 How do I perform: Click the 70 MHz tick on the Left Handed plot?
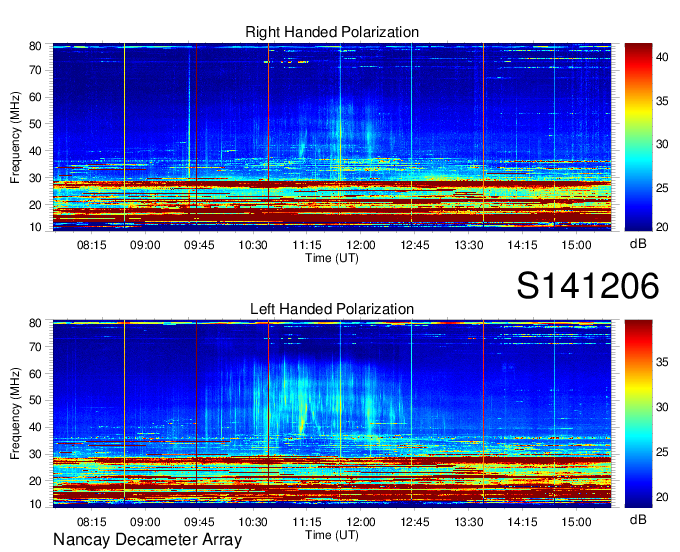click(35, 346)
